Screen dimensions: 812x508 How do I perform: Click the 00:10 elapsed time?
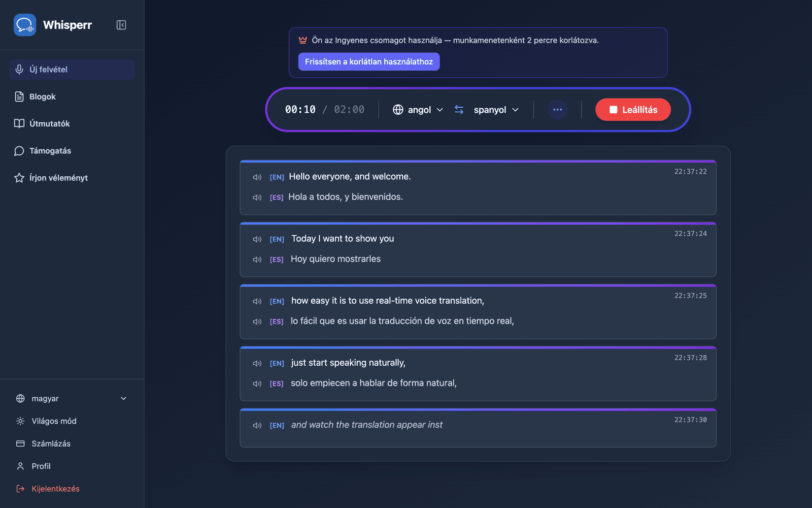coord(300,110)
